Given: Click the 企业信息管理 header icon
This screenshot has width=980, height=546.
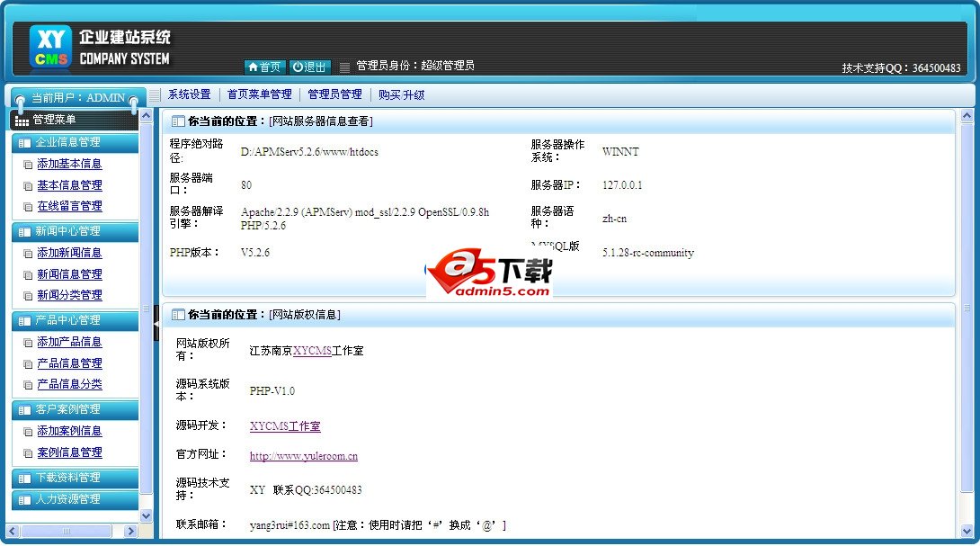Looking at the screenshot, I should pyautogui.click(x=24, y=143).
